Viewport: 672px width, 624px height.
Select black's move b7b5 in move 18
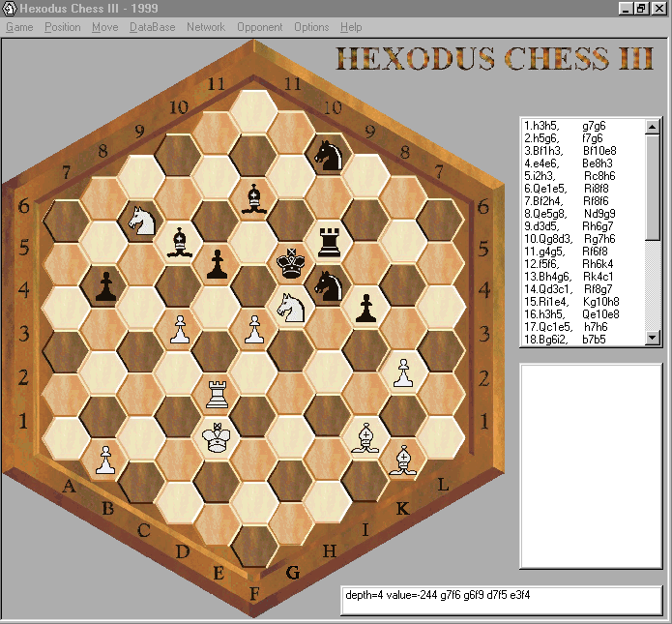[594, 340]
